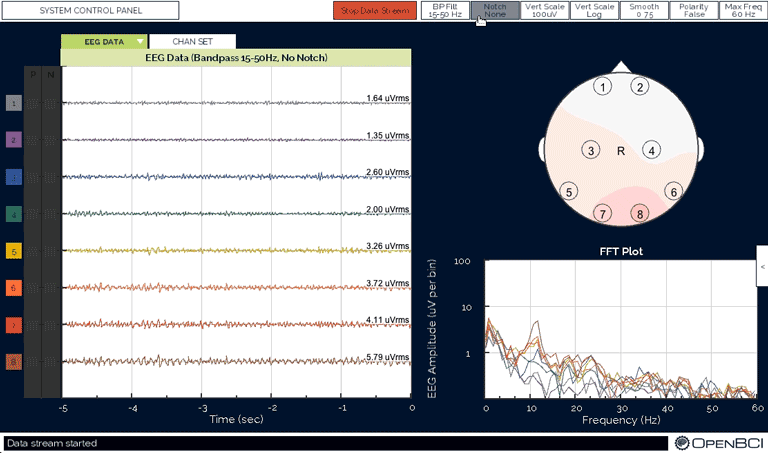Click the 3.72 uVrms reading
Screen dimensions: 768x453
click(x=387, y=283)
